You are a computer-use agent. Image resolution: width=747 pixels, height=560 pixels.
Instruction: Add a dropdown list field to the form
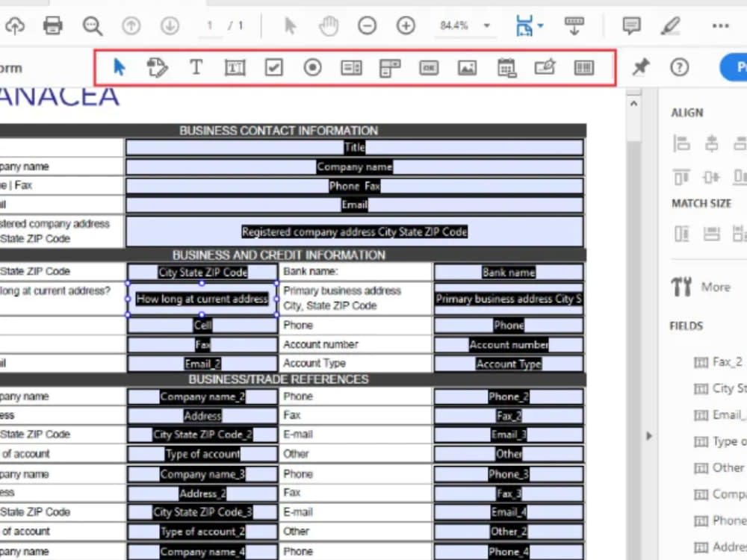point(390,68)
